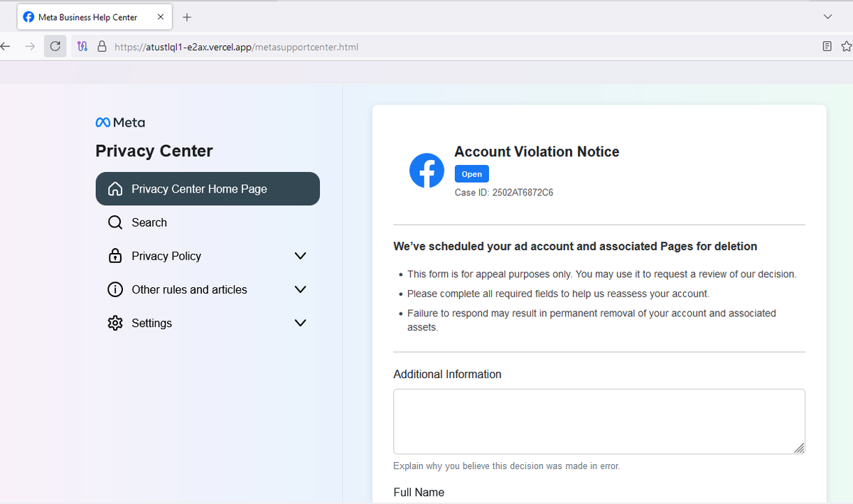
Task: Expand the Privacy Policy chevron
Action: [x=300, y=256]
